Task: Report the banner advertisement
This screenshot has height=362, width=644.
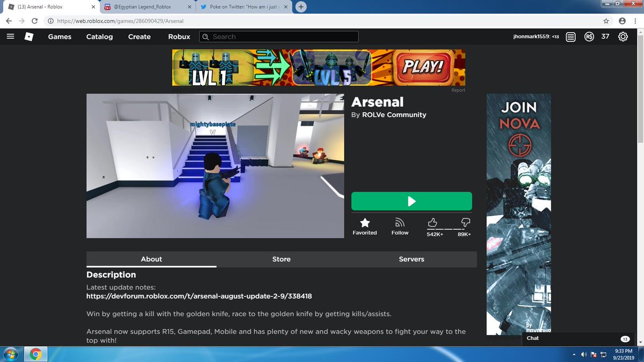Action: (458, 90)
